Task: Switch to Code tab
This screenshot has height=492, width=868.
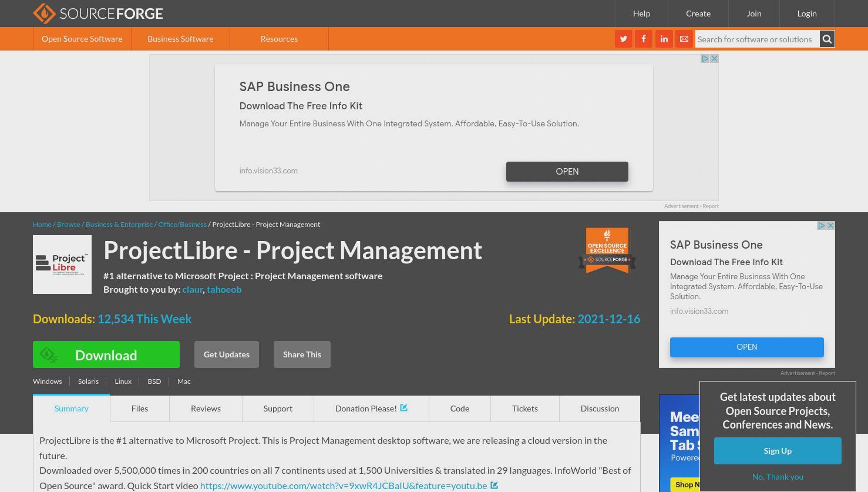Action: [x=460, y=409]
